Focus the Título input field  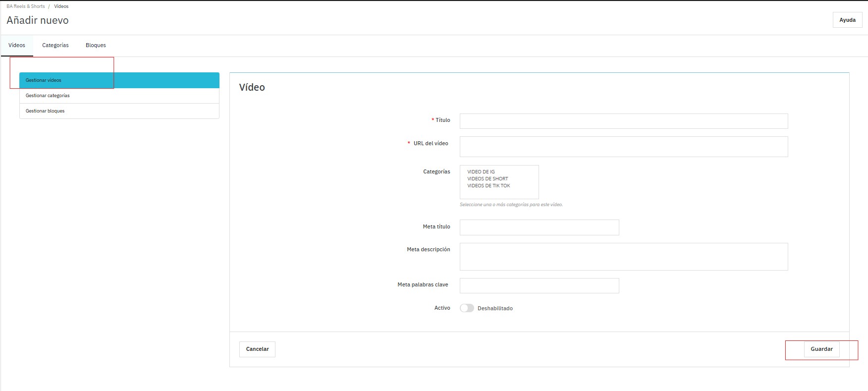[623, 121]
